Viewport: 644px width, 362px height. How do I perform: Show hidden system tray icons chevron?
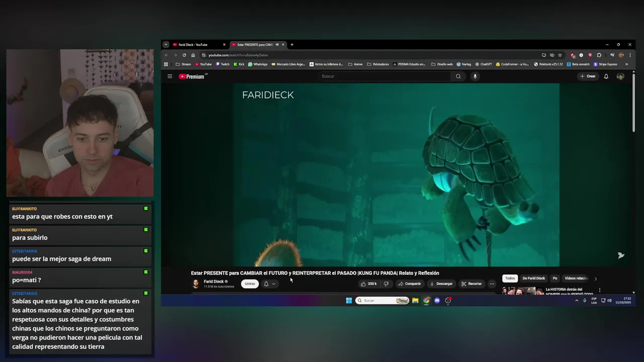click(x=577, y=301)
